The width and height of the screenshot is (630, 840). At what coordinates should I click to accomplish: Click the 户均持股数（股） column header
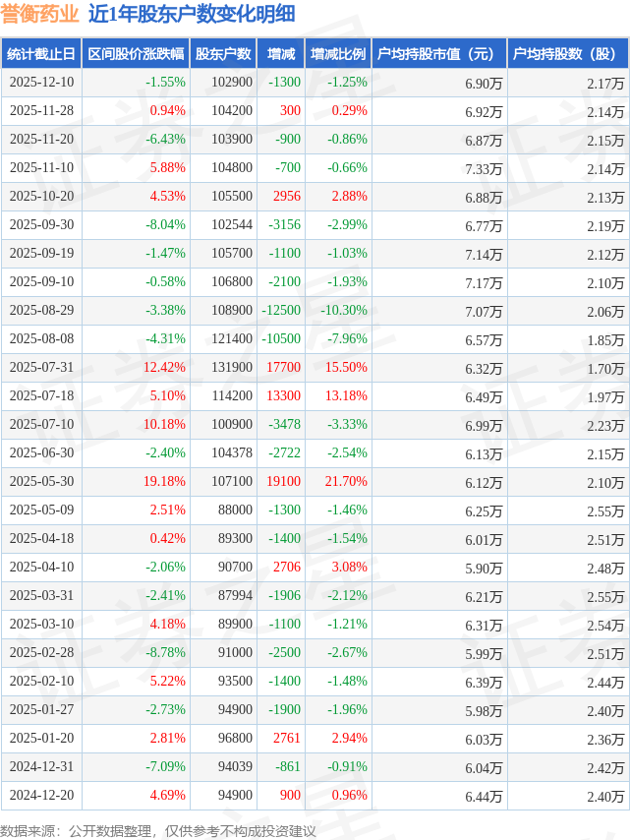(568, 54)
